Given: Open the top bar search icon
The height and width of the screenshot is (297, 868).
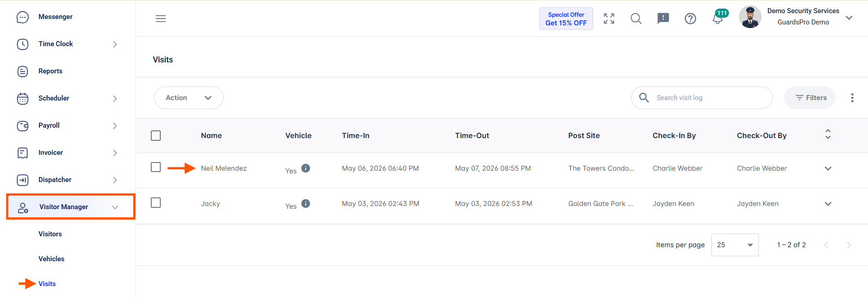Looking at the screenshot, I should (x=636, y=19).
